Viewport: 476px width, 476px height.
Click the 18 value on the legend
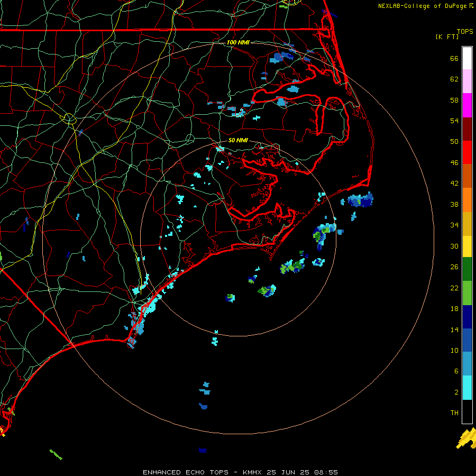tap(454, 309)
